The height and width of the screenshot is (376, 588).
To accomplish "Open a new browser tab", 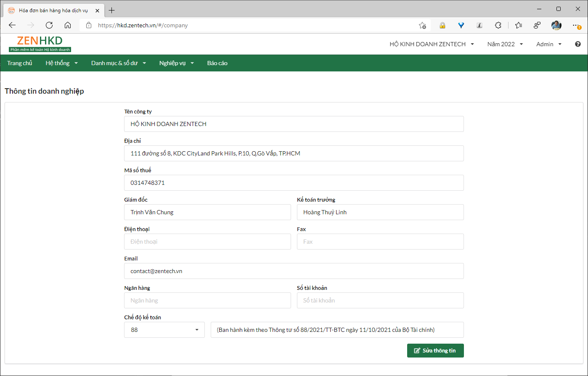I will click(111, 10).
